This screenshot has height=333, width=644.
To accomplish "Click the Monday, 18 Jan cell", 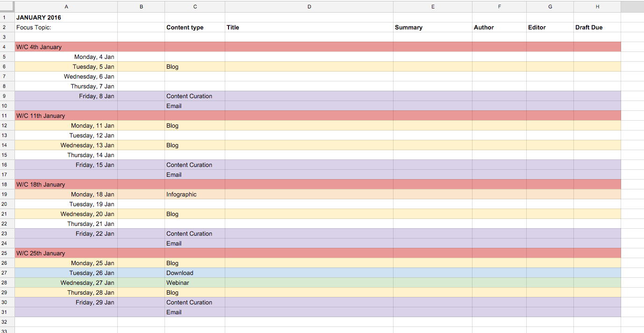I will (66, 195).
